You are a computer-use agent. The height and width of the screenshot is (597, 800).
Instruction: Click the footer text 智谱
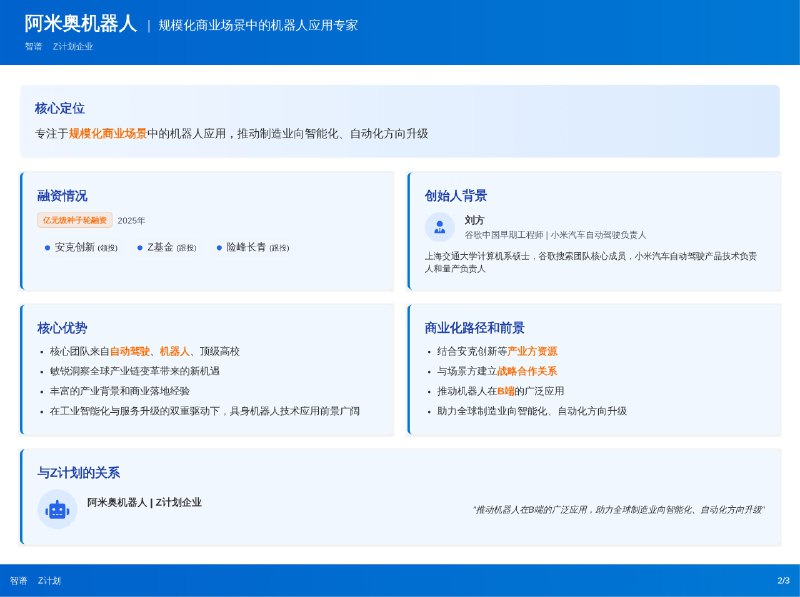coord(18,581)
